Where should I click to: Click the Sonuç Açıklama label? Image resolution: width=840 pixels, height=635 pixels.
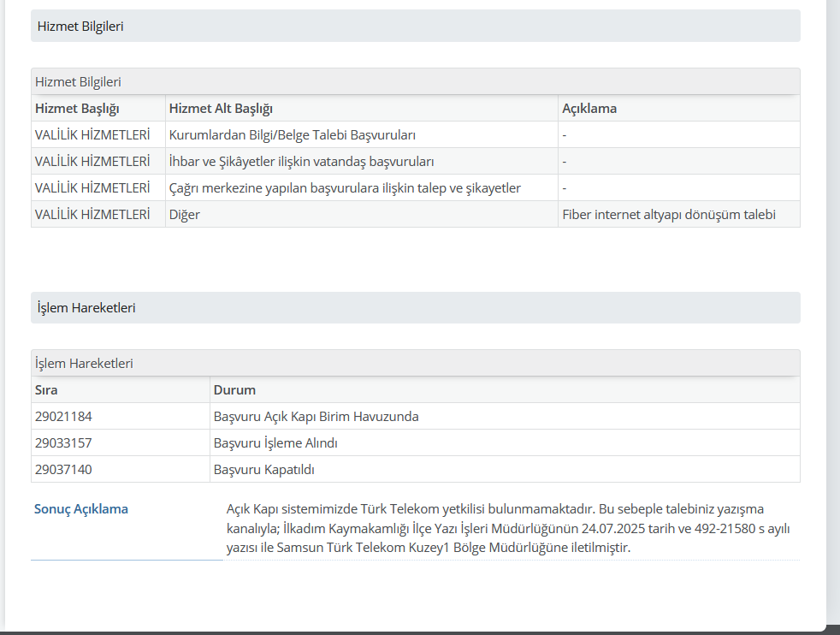click(x=81, y=509)
